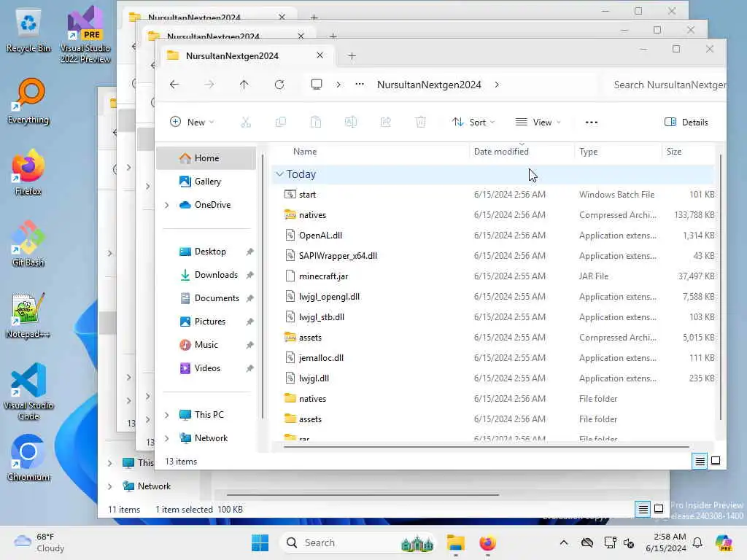Open Desktop quick access item
The height and width of the screenshot is (560, 747).
click(206, 252)
